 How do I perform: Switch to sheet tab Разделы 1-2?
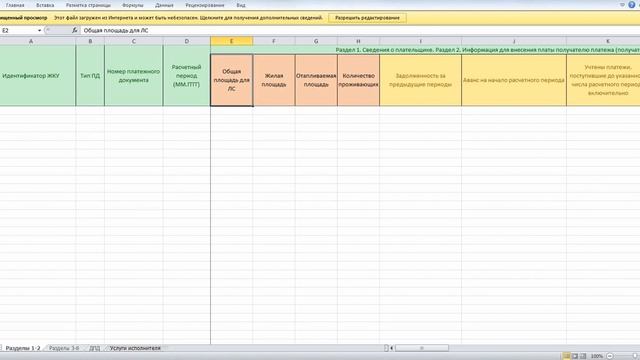point(23,348)
